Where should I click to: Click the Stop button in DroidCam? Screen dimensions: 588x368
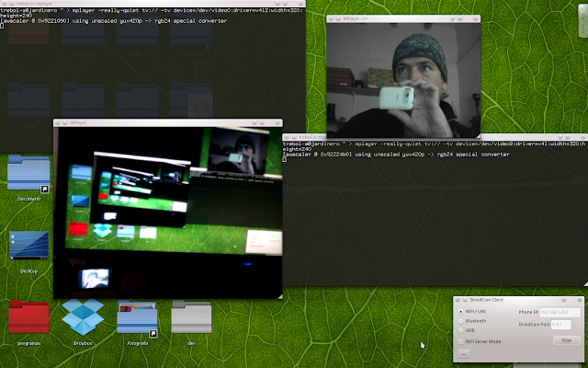point(566,340)
